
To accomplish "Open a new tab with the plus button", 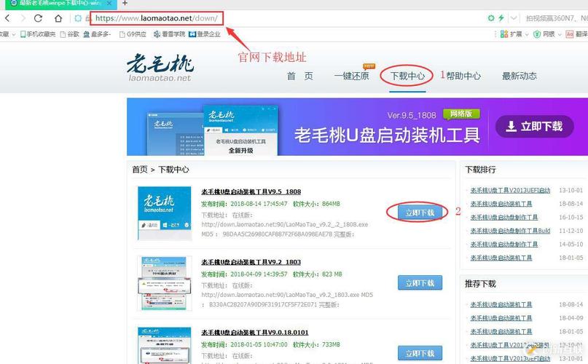I will pyautogui.click(x=125, y=4).
